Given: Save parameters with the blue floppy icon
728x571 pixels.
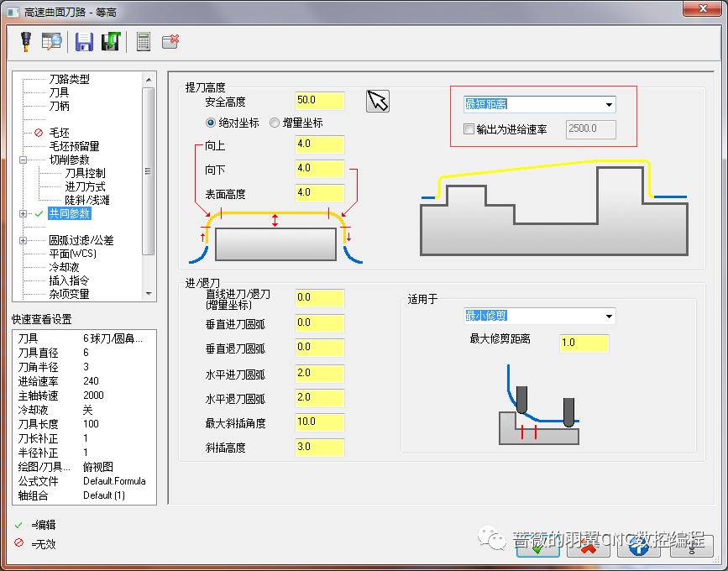Looking at the screenshot, I should [x=84, y=42].
